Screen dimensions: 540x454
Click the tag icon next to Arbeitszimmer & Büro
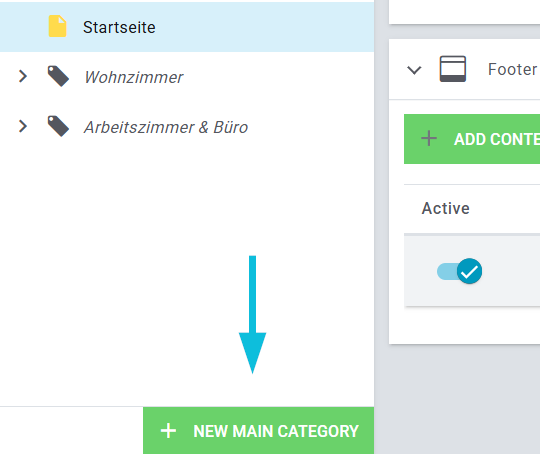58,126
